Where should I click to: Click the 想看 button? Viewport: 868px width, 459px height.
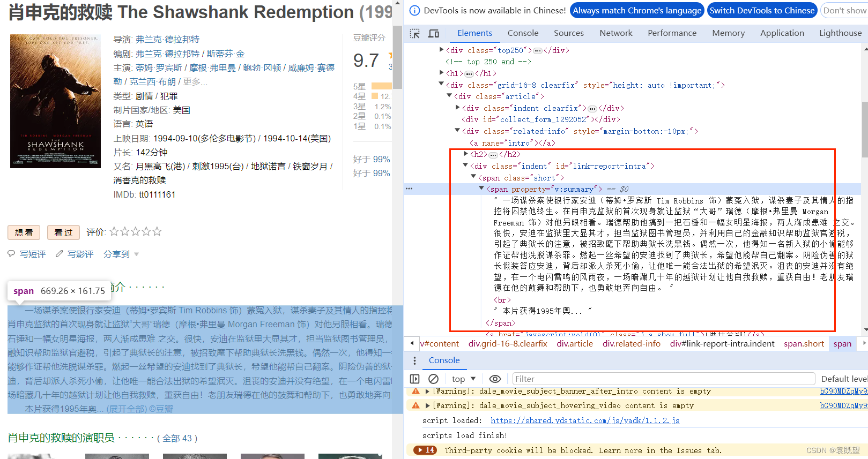24,232
